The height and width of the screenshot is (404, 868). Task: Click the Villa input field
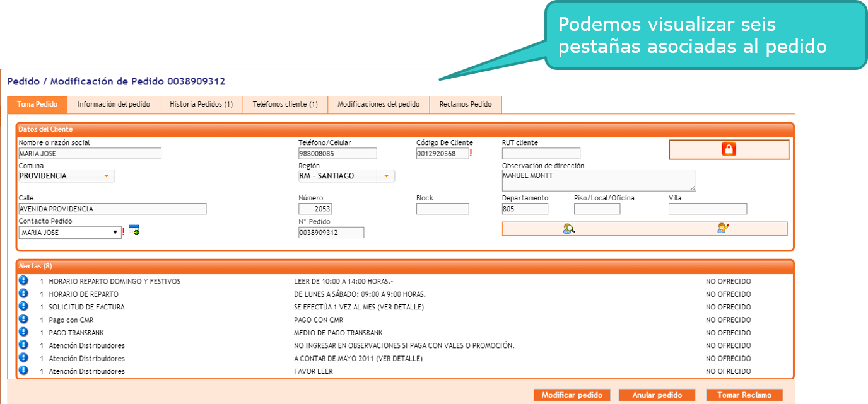(708, 209)
